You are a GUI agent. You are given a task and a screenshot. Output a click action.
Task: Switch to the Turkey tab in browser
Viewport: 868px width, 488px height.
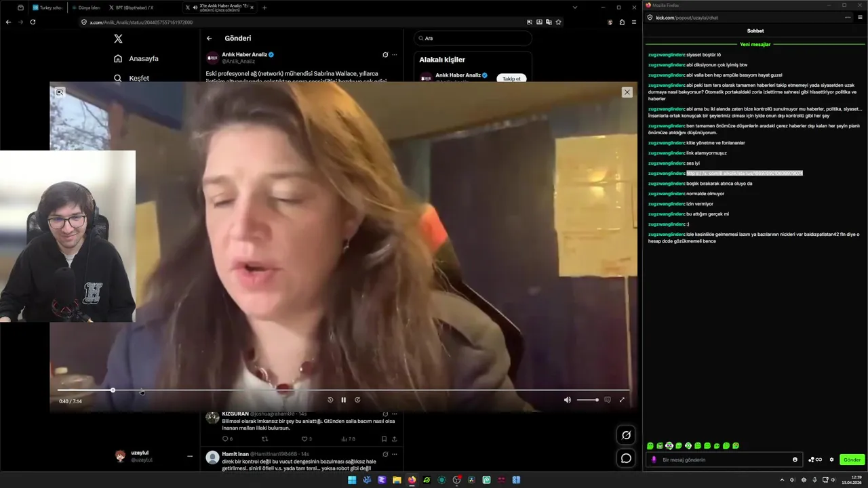48,7
